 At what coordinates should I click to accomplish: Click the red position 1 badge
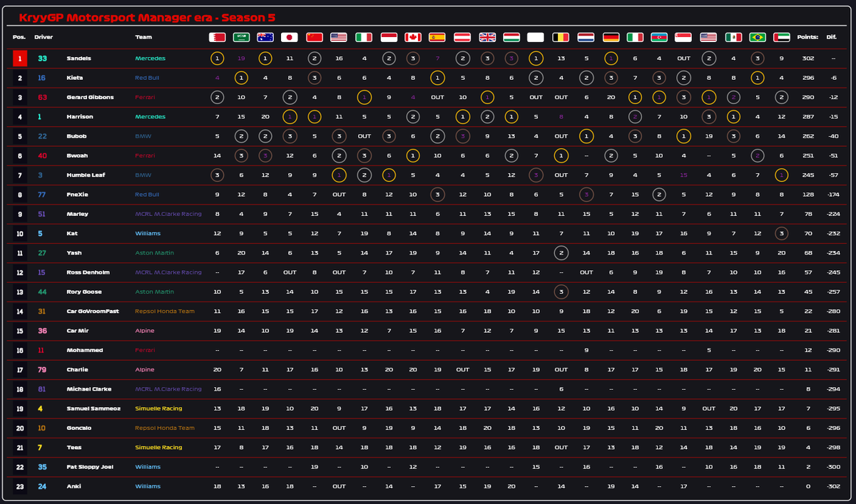point(20,58)
